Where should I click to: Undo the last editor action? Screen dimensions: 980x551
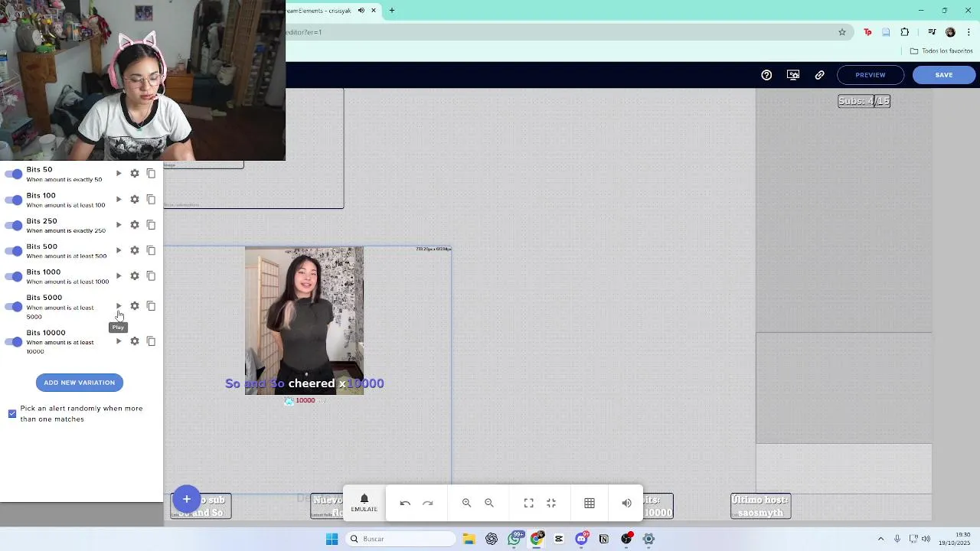click(405, 503)
